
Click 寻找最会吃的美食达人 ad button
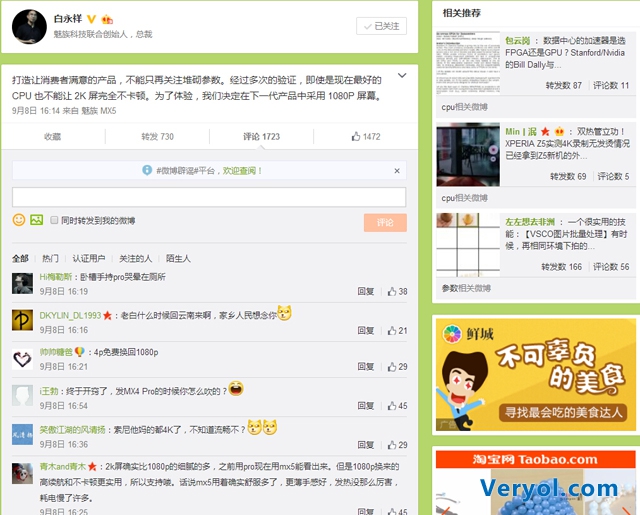click(563, 413)
